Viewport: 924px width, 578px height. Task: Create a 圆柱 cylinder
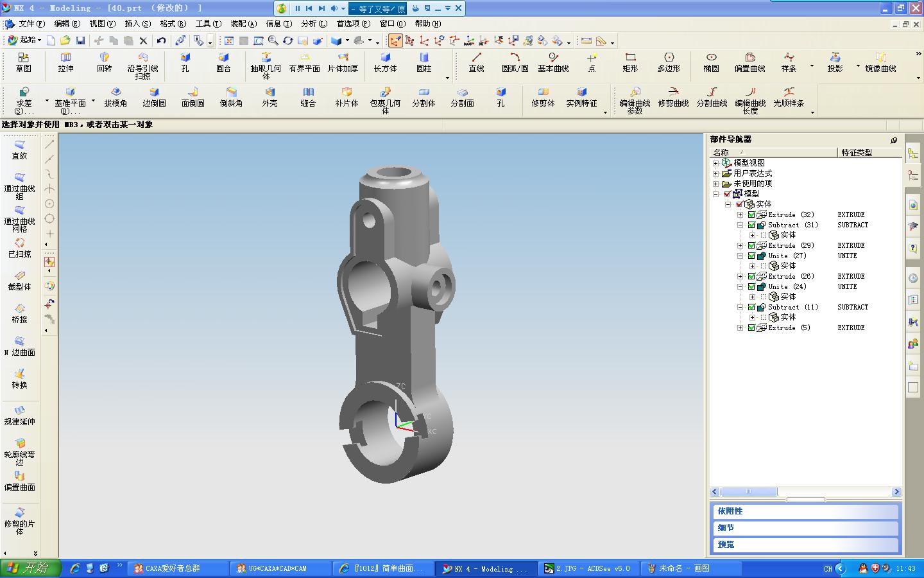[424, 63]
